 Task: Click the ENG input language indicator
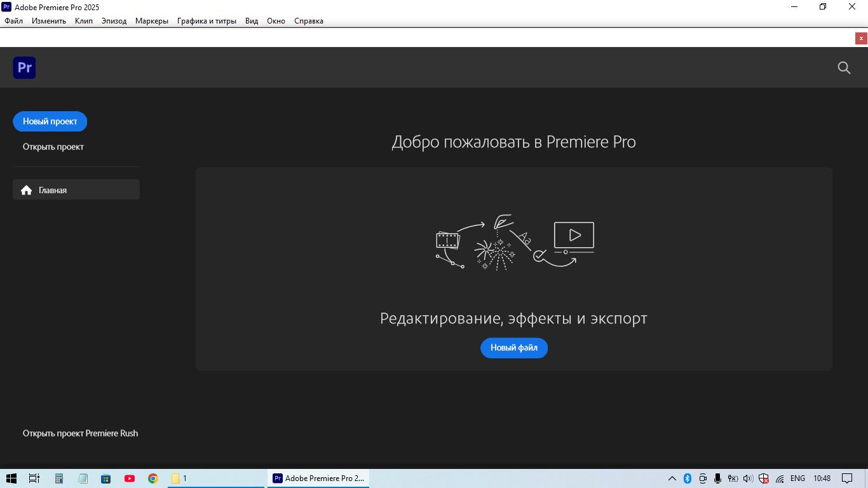coord(797,478)
